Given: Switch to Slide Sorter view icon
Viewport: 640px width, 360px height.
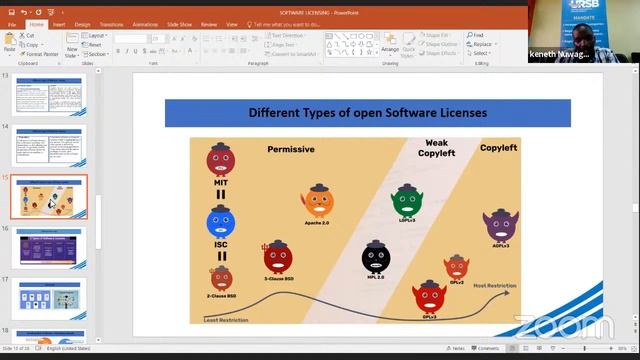Looking at the screenshot, I should (x=526, y=348).
